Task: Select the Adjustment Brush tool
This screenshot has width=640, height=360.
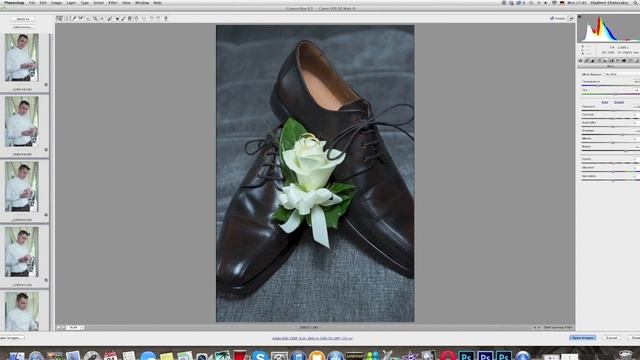Action: (123, 18)
